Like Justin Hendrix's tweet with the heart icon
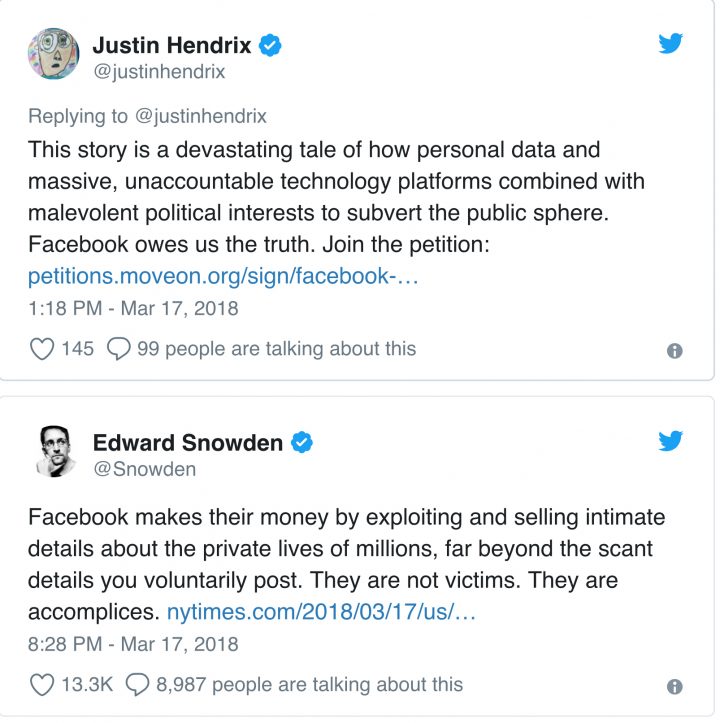Image resolution: width=720 pixels, height=723 pixels. pos(41,348)
